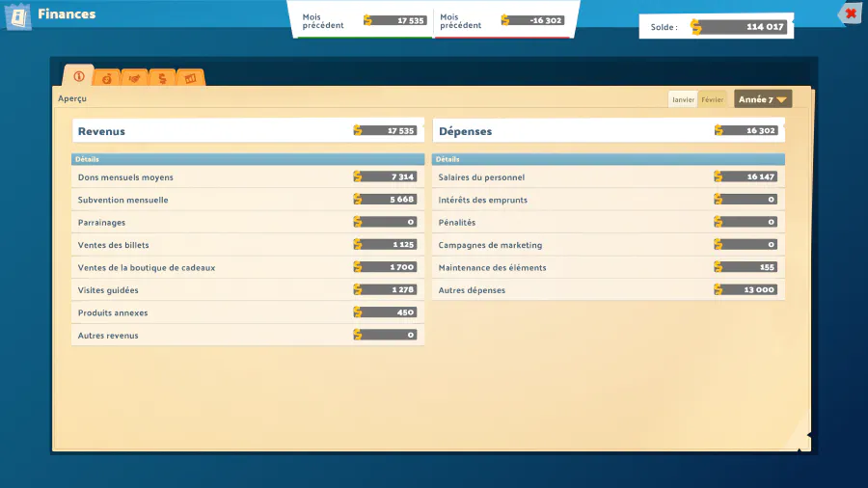Open the handshake sponsorship tab
This screenshot has width=868, height=488.
click(135, 78)
